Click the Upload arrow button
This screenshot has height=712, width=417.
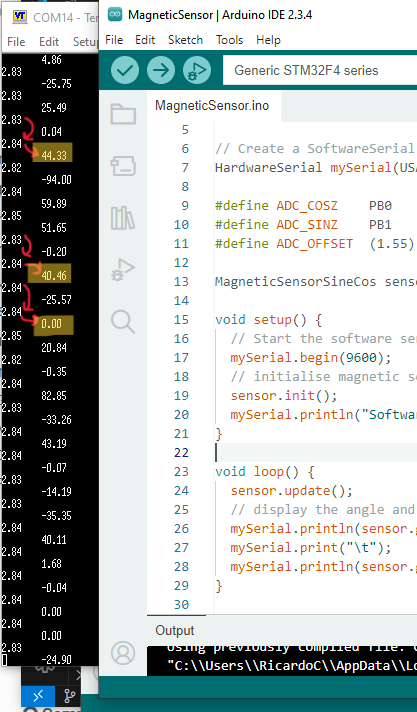tap(161, 70)
